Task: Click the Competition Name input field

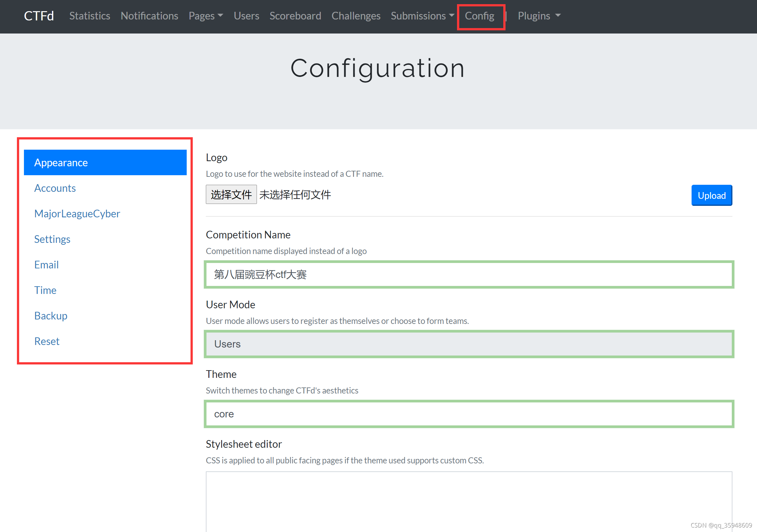Action: pos(468,274)
